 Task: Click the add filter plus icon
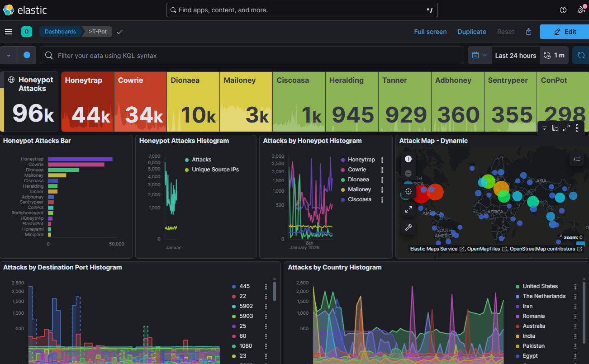click(x=27, y=55)
